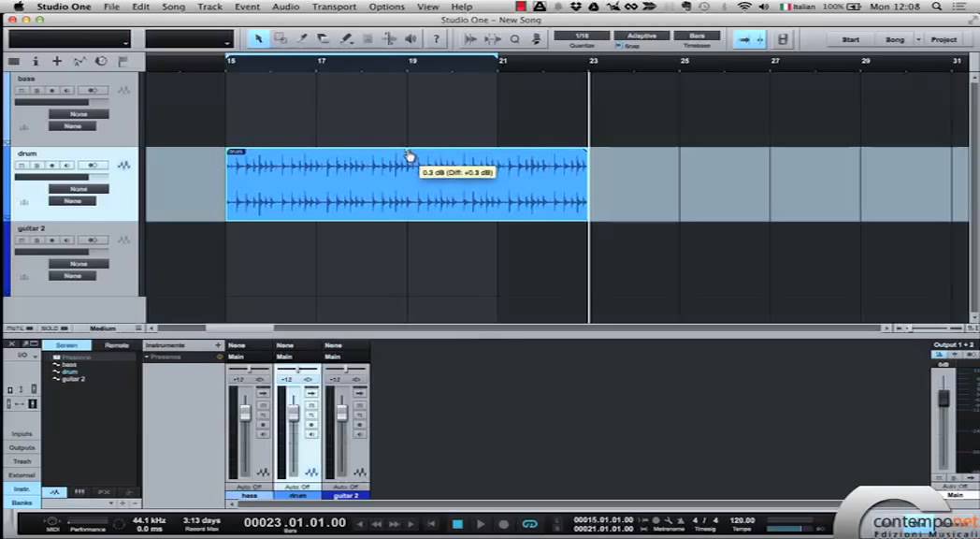This screenshot has height=539, width=980.
Task: Toggle the Snap checkbox
Action: [x=619, y=46]
